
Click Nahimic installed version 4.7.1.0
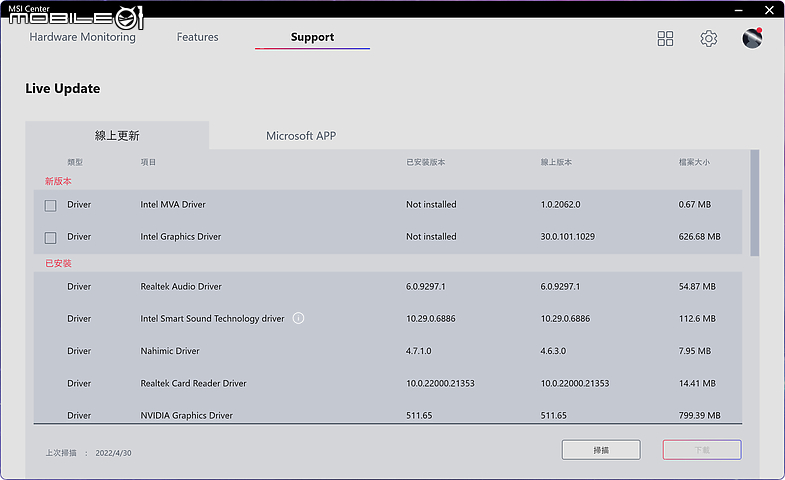point(419,351)
